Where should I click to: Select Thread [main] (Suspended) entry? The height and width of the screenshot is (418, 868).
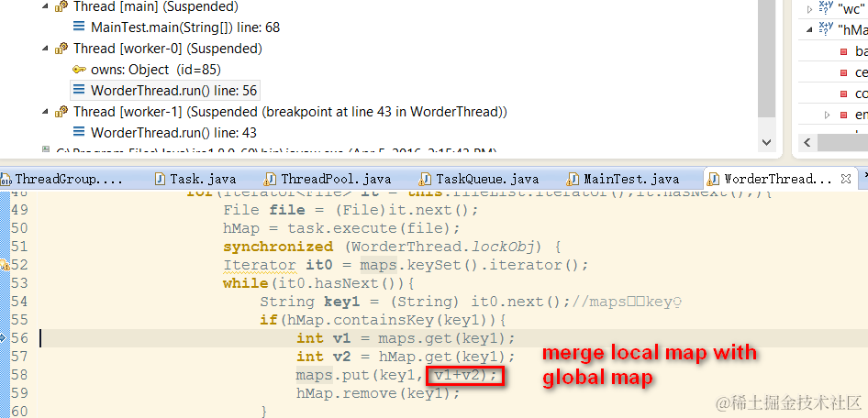coord(156,6)
